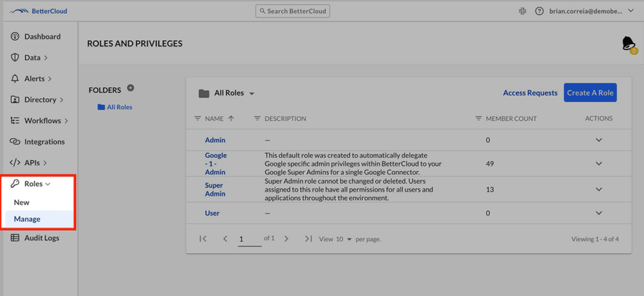Click member count 13 cell
The height and width of the screenshot is (296, 644).
point(489,189)
